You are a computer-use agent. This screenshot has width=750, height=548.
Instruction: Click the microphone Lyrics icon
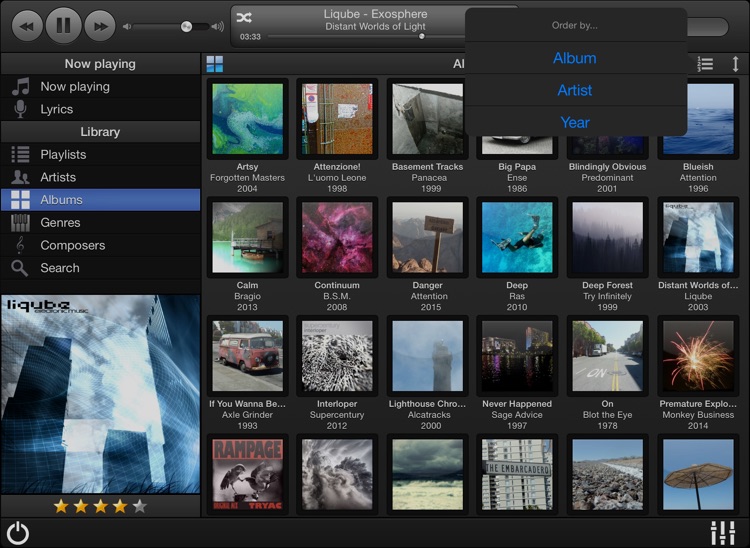coord(20,109)
